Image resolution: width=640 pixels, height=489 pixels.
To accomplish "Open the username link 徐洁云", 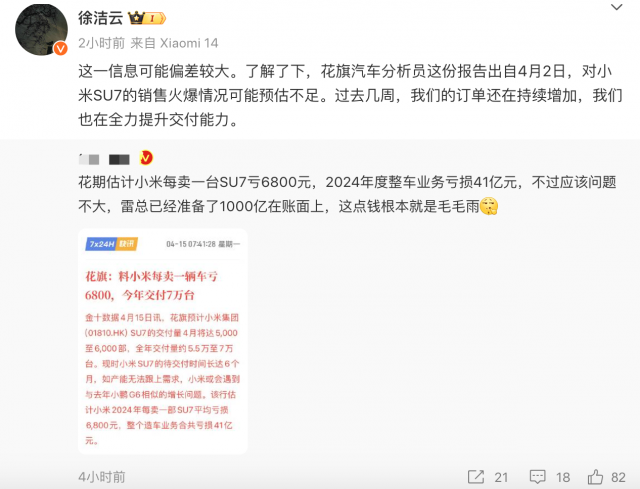I will tap(100, 18).
